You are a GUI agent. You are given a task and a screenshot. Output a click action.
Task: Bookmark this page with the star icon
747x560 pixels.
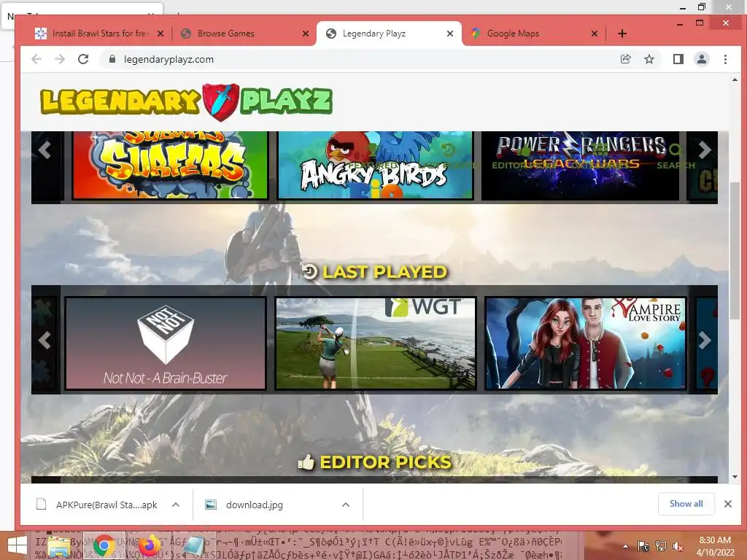[x=649, y=59]
